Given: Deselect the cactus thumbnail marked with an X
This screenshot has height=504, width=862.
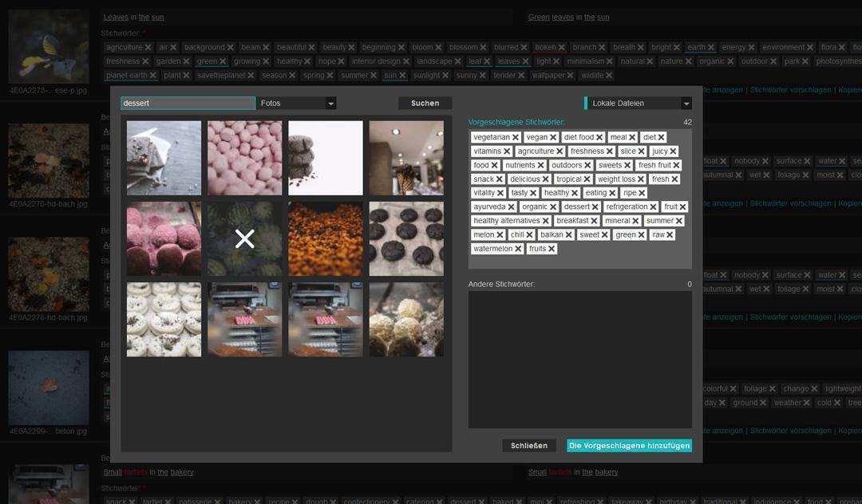Looking at the screenshot, I should coord(244,237).
